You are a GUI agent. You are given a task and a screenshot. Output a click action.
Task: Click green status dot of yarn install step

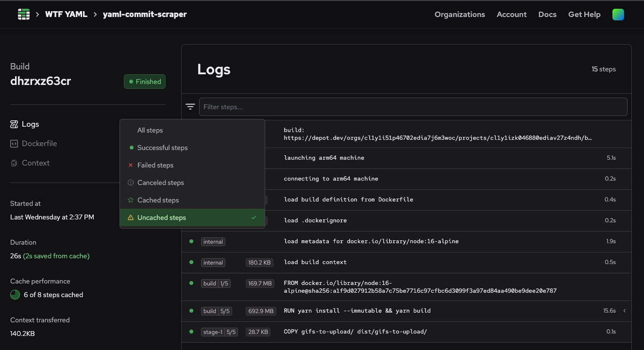coord(191,311)
